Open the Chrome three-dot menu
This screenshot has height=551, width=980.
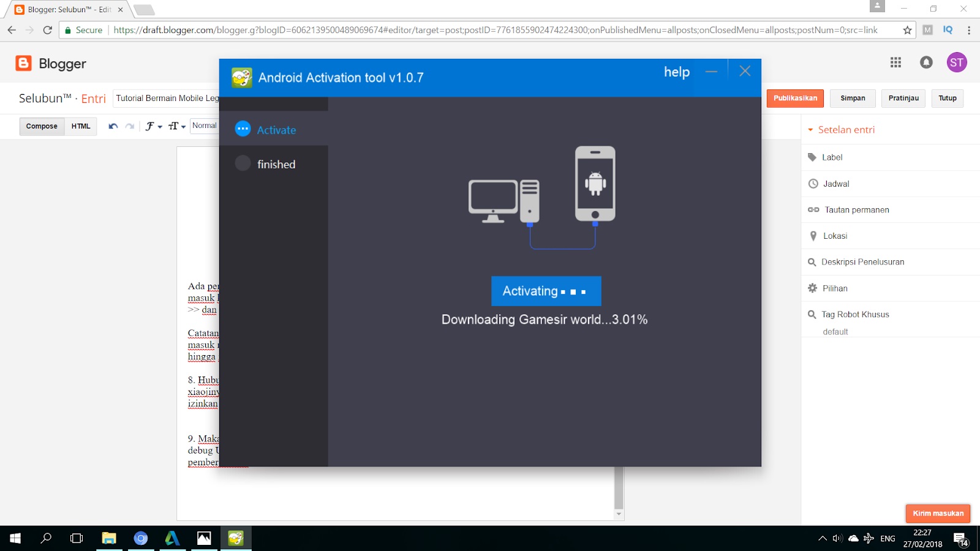pos(968,30)
